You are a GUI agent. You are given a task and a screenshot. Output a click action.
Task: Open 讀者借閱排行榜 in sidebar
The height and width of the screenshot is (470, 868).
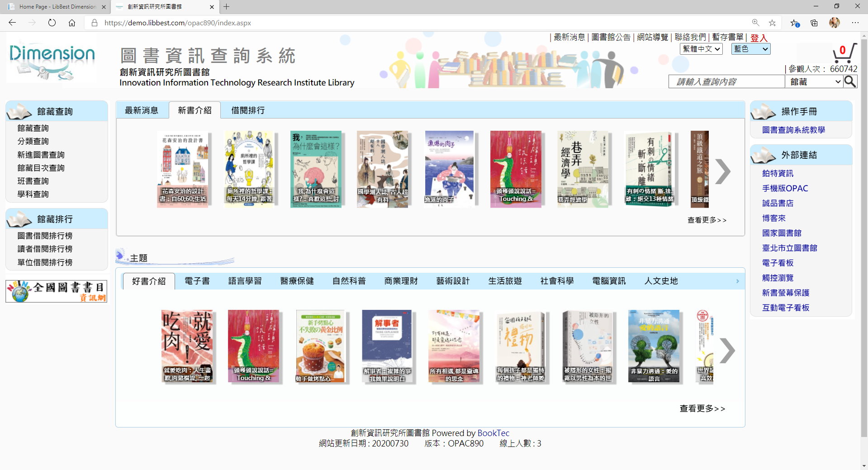pos(45,249)
